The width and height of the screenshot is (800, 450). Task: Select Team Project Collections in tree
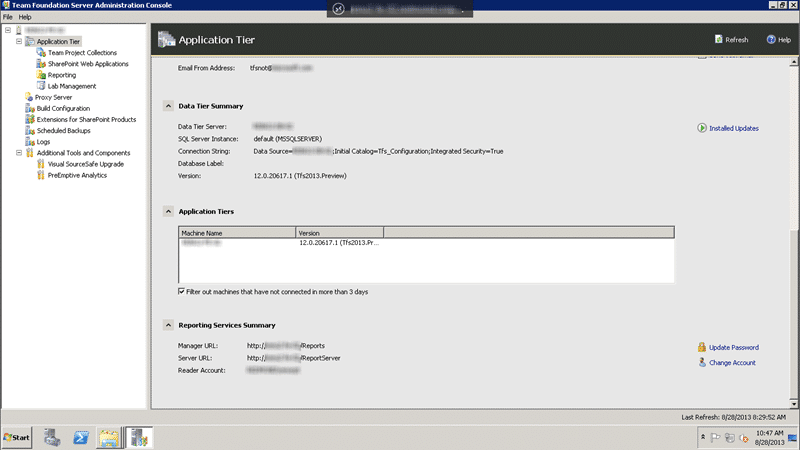click(82, 53)
